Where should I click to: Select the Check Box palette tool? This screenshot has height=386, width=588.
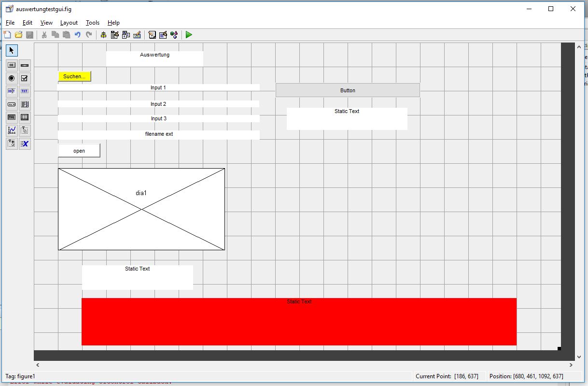click(25, 78)
